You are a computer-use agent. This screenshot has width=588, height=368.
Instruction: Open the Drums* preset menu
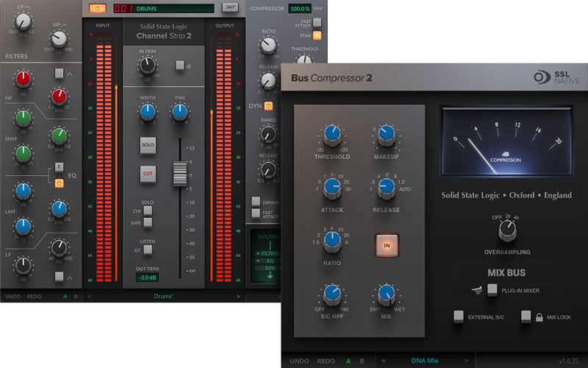163,297
